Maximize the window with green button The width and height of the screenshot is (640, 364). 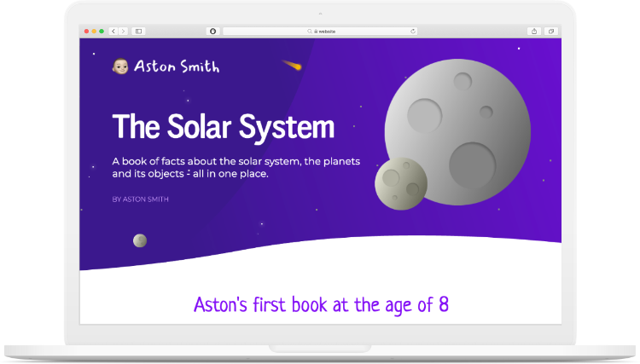coord(102,31)
